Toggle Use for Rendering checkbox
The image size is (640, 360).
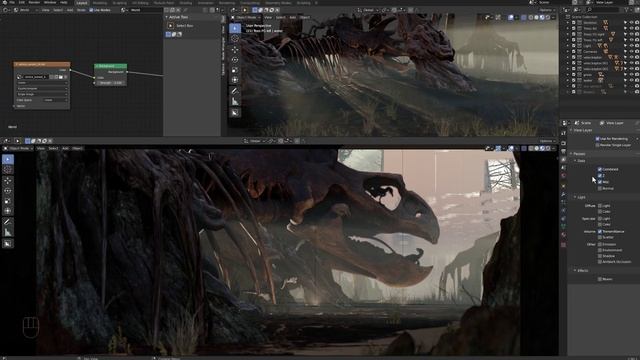pyautogui.click(x=598, y=139)
